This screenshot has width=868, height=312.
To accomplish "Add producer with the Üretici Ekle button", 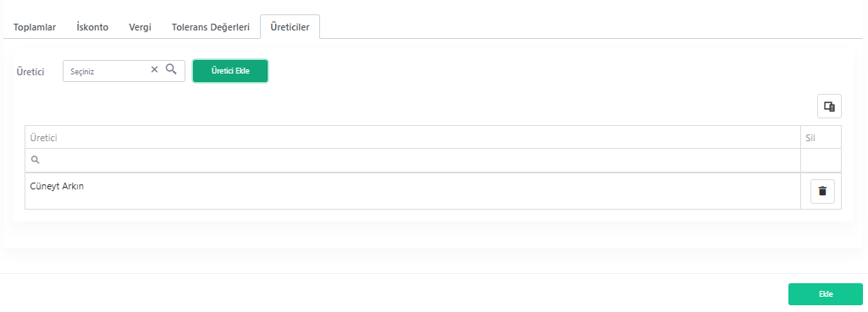I will [x=230, y=71].
